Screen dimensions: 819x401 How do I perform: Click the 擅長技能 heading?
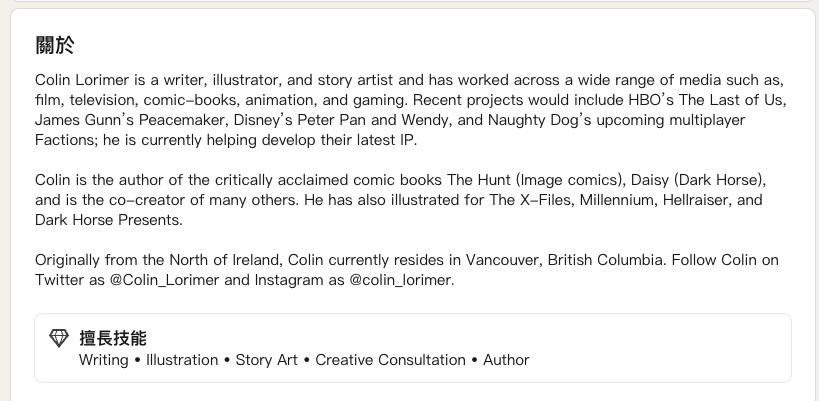pos(113,338)
